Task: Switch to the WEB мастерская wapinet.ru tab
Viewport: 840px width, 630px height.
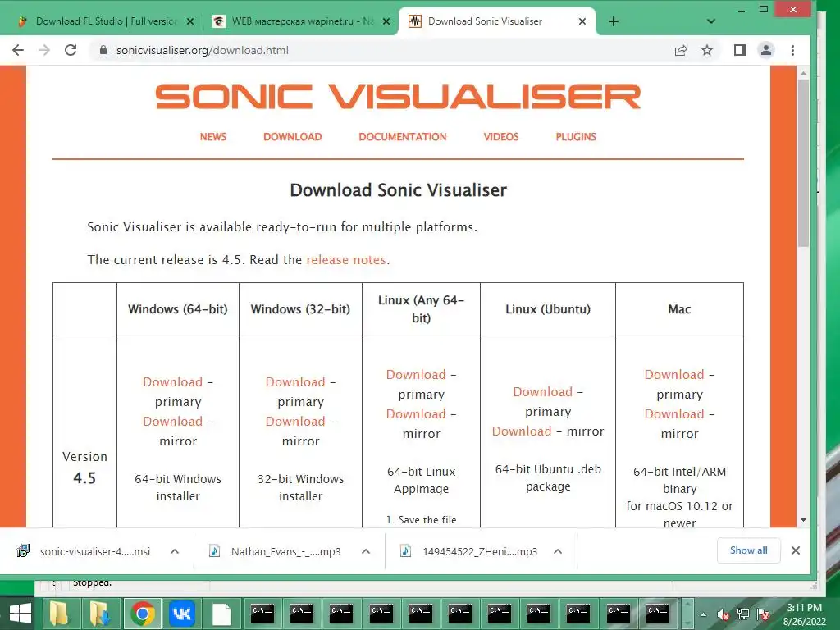Action: (x=303, y=21)
